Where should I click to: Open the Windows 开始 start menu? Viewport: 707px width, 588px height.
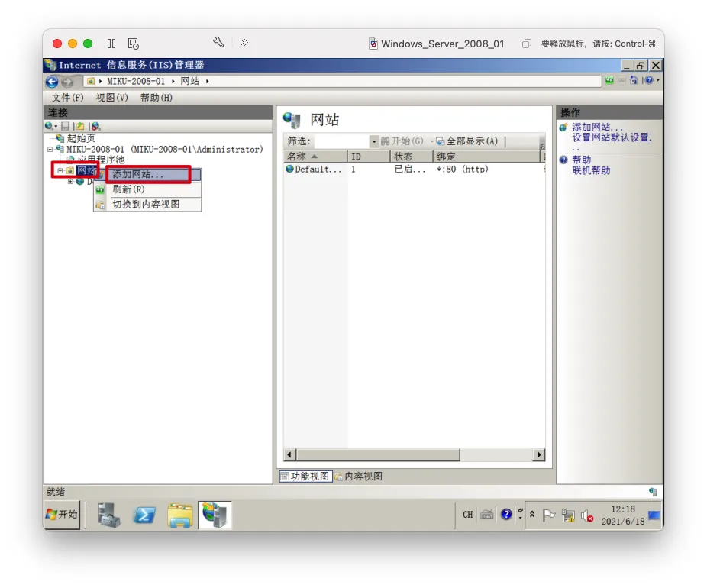coord(62,515)
